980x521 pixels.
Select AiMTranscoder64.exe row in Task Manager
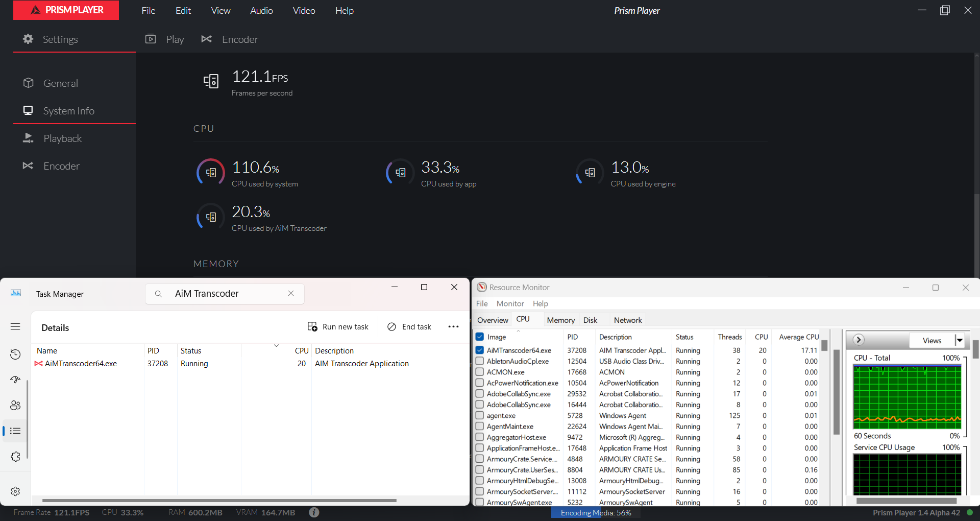pyautogui.click(x=250, y=363)
